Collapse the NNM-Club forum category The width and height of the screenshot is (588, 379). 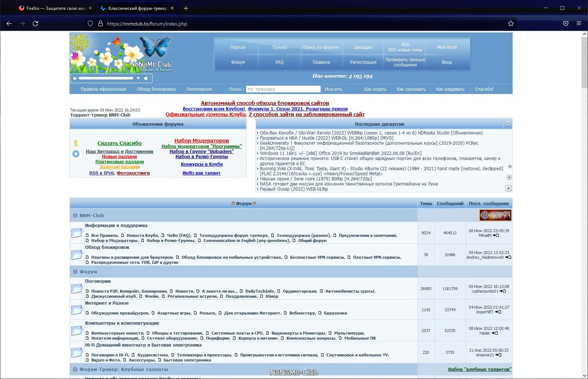(x=75, y=216)
